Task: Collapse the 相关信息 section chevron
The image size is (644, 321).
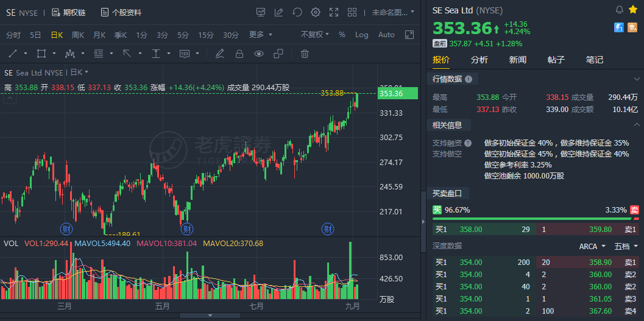Action: tap(637, 124)
